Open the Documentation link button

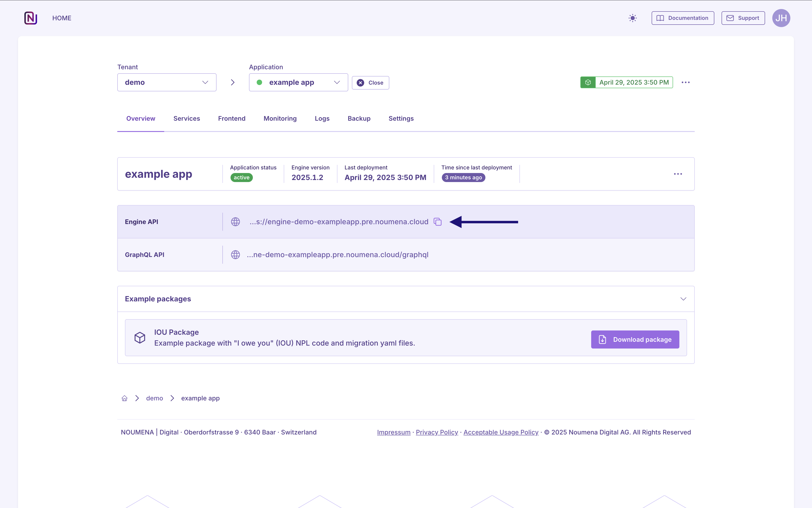[683, 18]
